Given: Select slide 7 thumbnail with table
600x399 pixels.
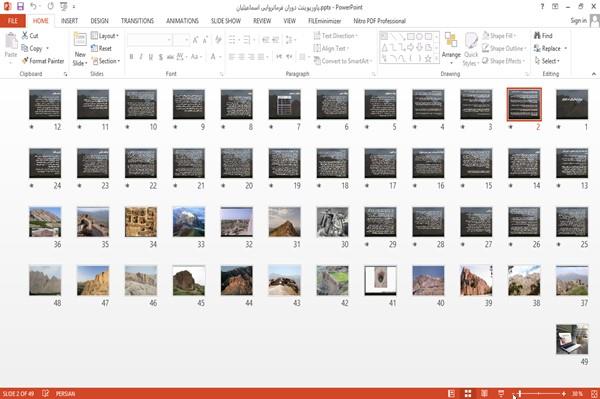Looking at the screenshot, I should point(284,104).
